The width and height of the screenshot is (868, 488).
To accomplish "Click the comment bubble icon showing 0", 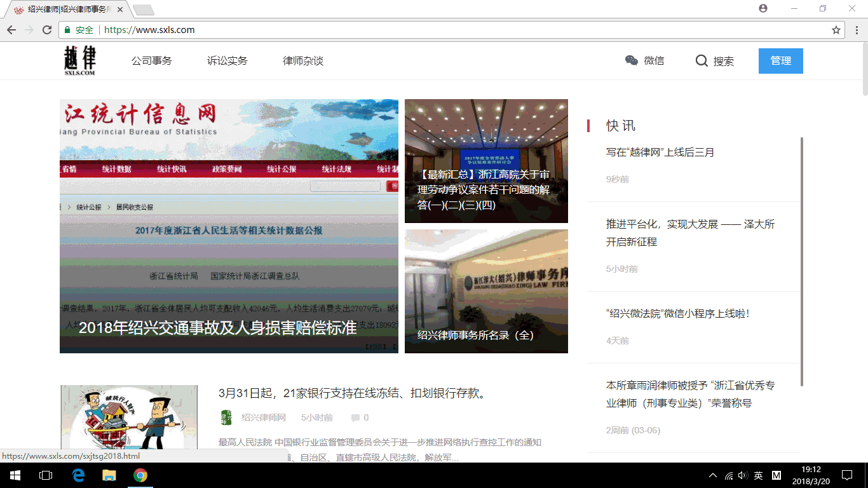I will 355,417.
